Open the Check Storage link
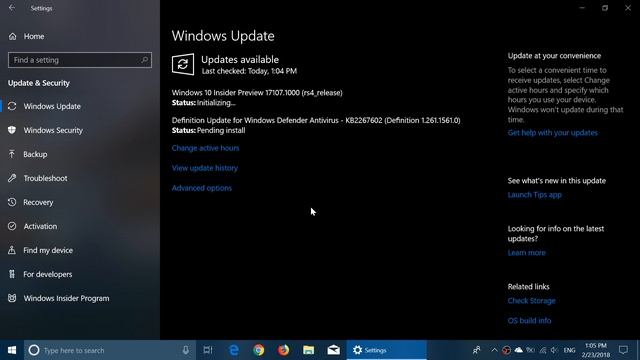This screenshot has width=640, height=360. [x=531, y=301]
